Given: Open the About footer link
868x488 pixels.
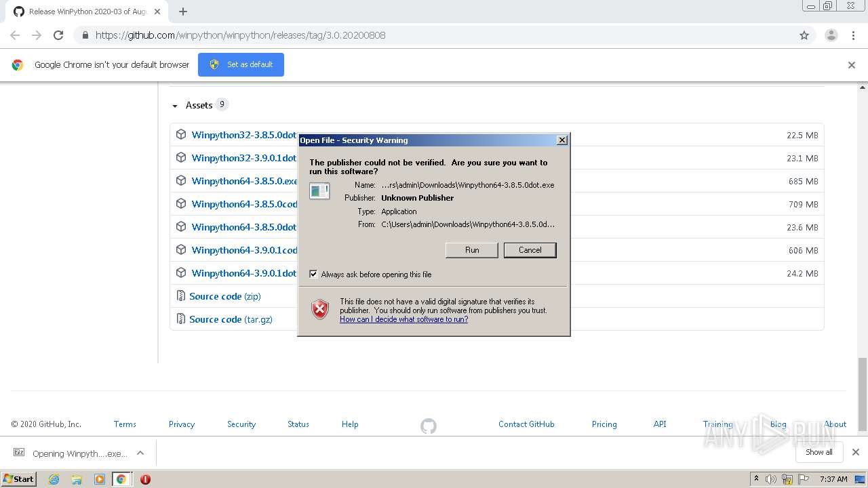Looking at the screenshot, I should 835,424.
